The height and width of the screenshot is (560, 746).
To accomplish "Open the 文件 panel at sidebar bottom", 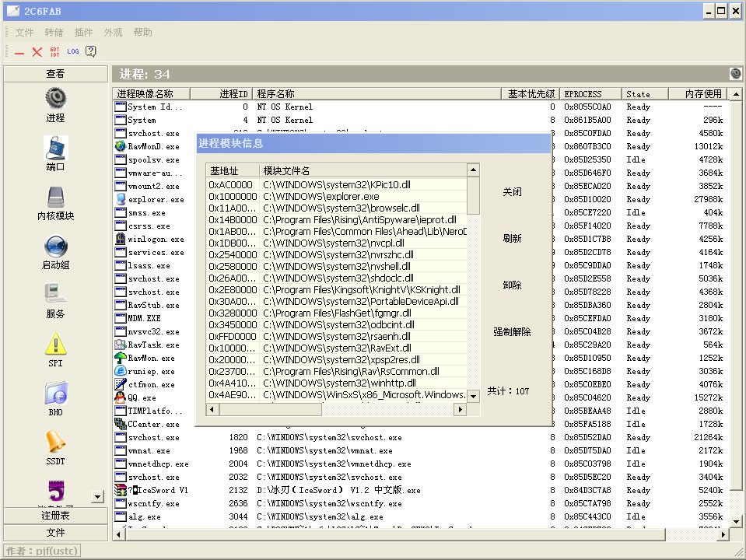I will (x=55, y=533).
